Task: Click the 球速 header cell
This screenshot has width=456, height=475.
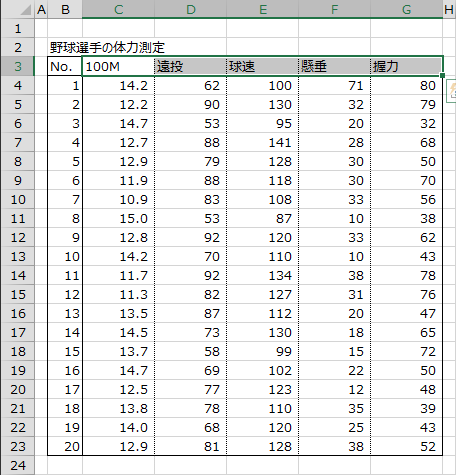Action: [263, 66]
